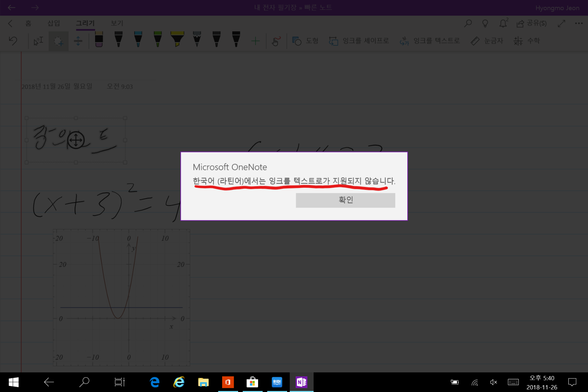Open the 수학 math tool
Viewport: 588px width, 392px height.
[527, 41]
